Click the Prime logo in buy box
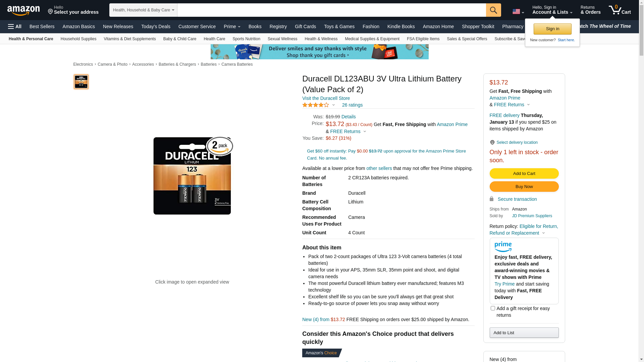This screenshot has height=362, width=644. (503, 247)
